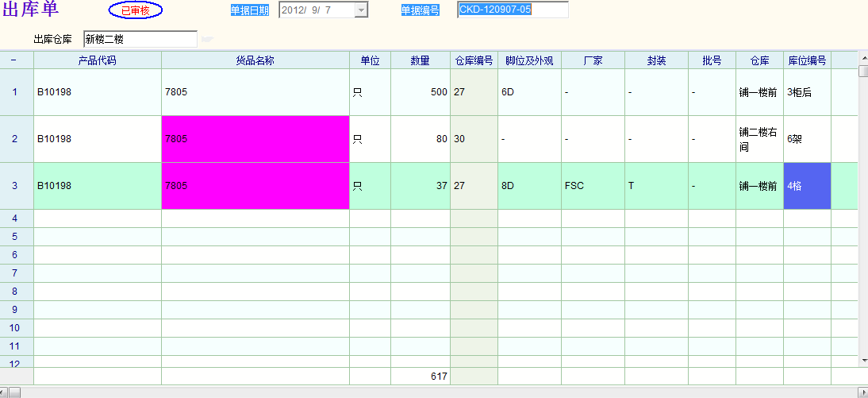
Task: Click the 厂家 cell showing FSC
Action: (x=592, y=186)
